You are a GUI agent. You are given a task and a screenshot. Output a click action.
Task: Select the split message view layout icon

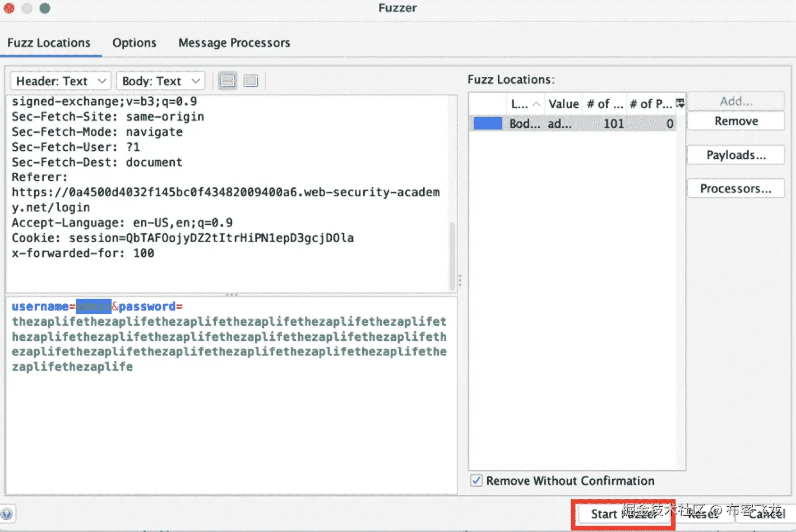[227, 80]
